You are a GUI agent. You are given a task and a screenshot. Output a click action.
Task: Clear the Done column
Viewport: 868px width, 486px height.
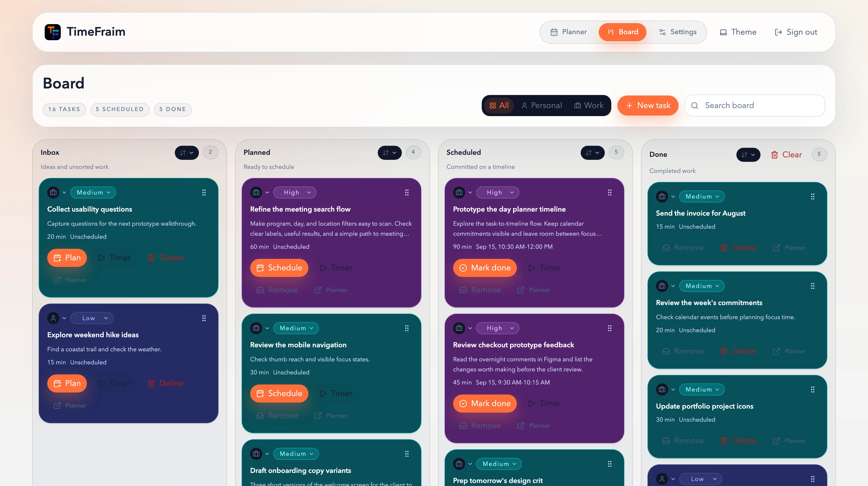pos(786,155)
